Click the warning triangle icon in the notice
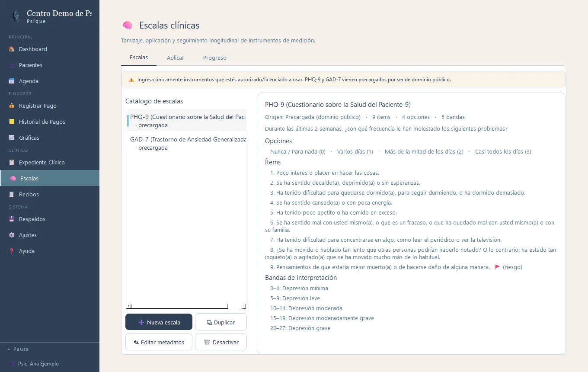The image size is (588, 372). 131,80
